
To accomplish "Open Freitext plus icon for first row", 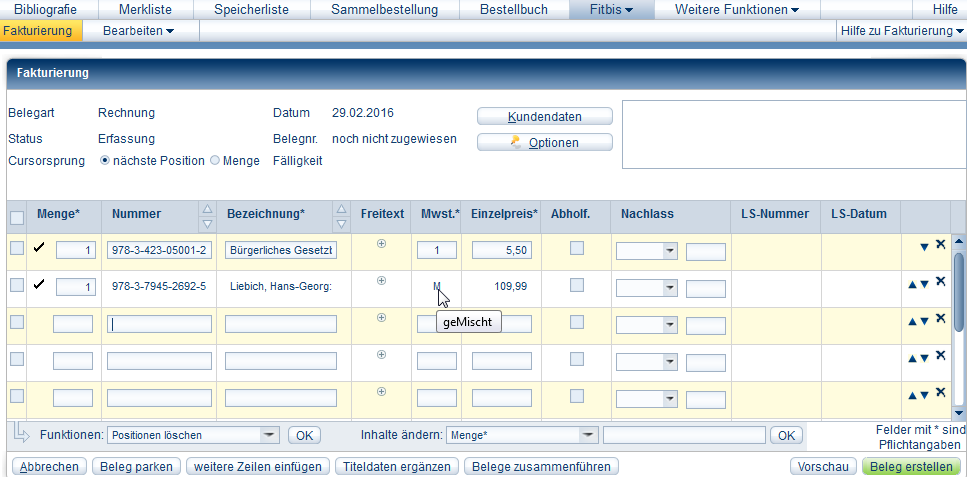I will [x=381, y=244].
